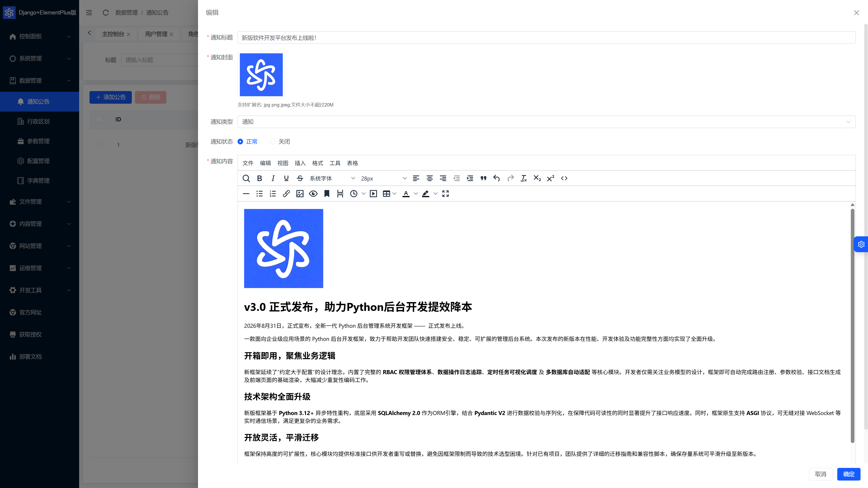Apply subscript formatting
868x488 pixels.
537,178
